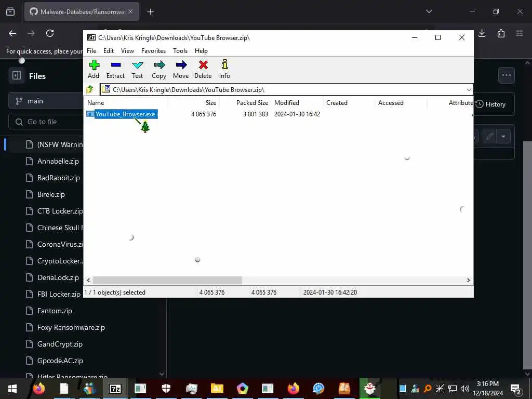Reload the page in the browser
532x399 pixels.
tap(50, 33)
